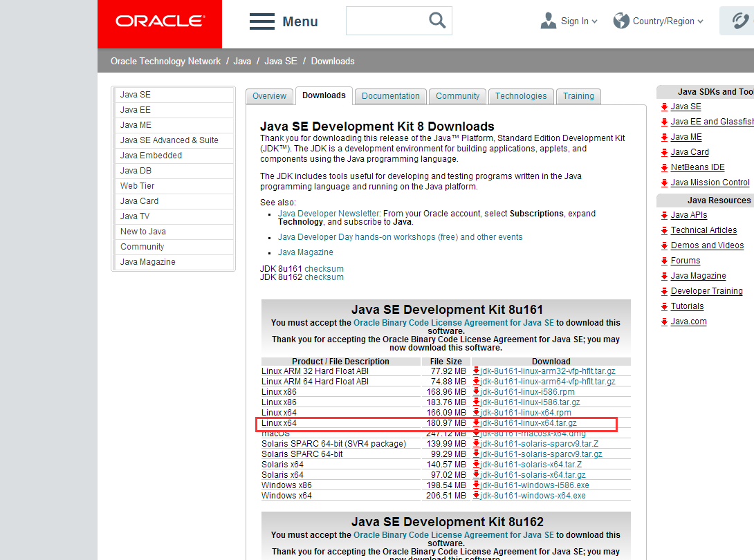Click red arrow icon beside Forums
The height and width of the screenshot is (560, 754).
tap(664, 261)
